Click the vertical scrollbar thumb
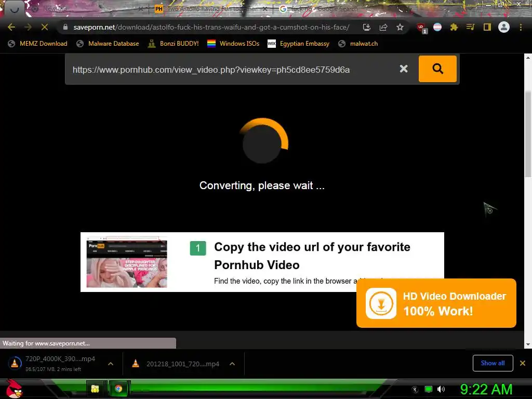Image resolution: width=532 pixels, height=399 pixels. (528, 134)
